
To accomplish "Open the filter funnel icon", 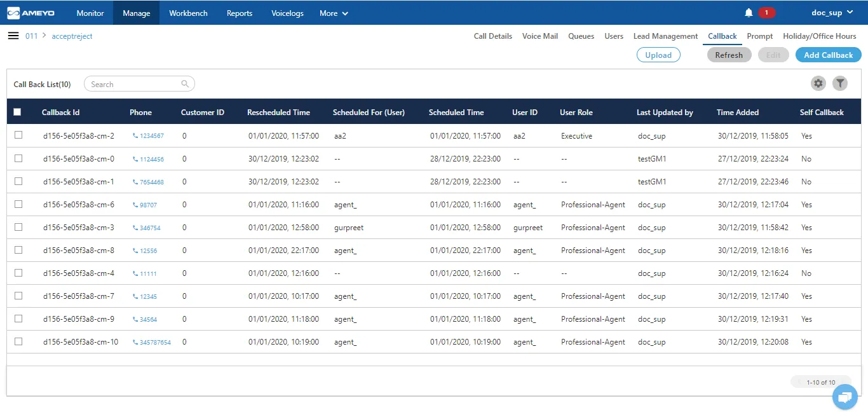I will point(840,83).
